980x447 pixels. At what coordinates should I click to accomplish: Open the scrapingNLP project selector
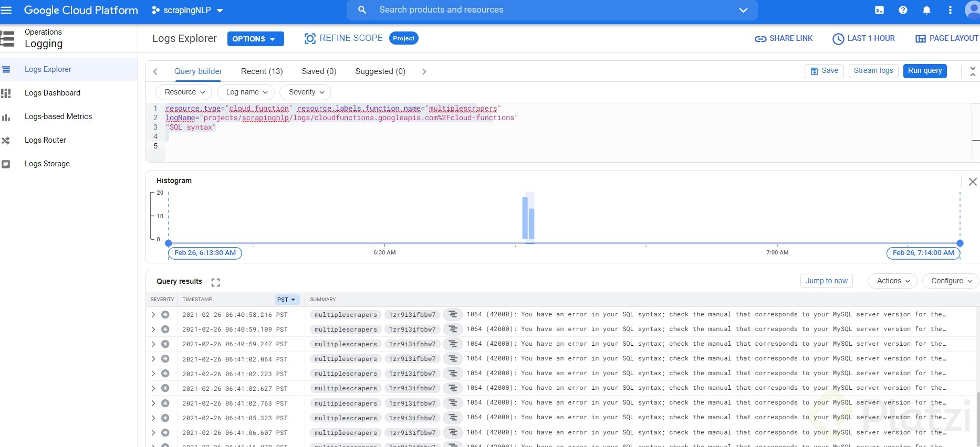[187, 10]
